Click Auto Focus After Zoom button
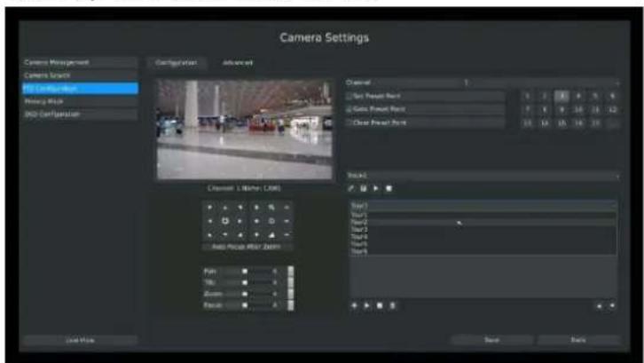This screenshot has height=363, width=644. (247, 247)
